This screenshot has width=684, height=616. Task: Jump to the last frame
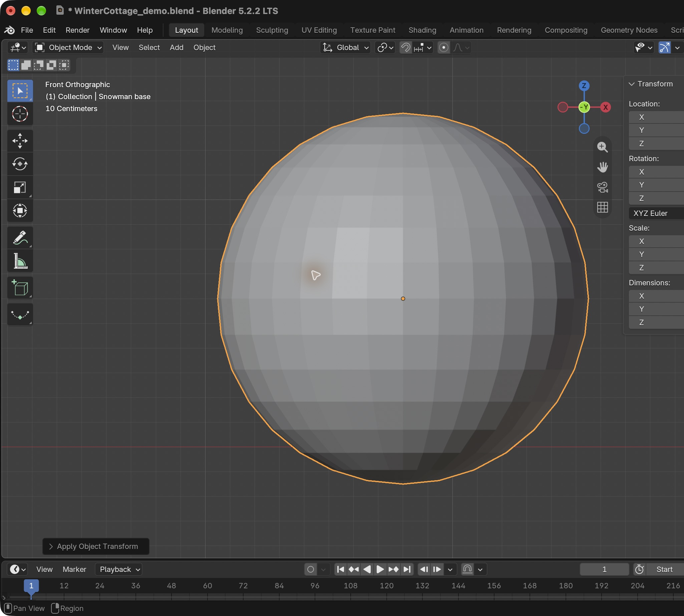coord(407,569)
